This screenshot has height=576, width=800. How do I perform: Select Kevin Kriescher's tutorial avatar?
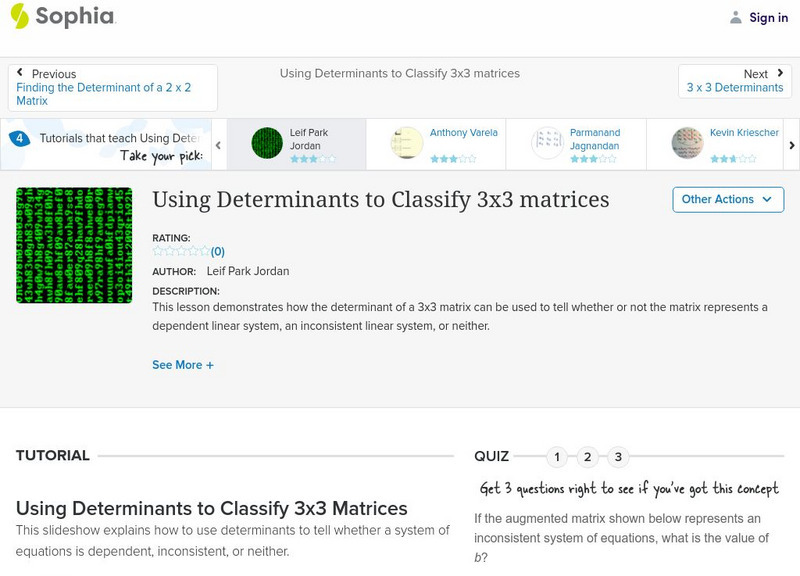[x=687, y=143]
